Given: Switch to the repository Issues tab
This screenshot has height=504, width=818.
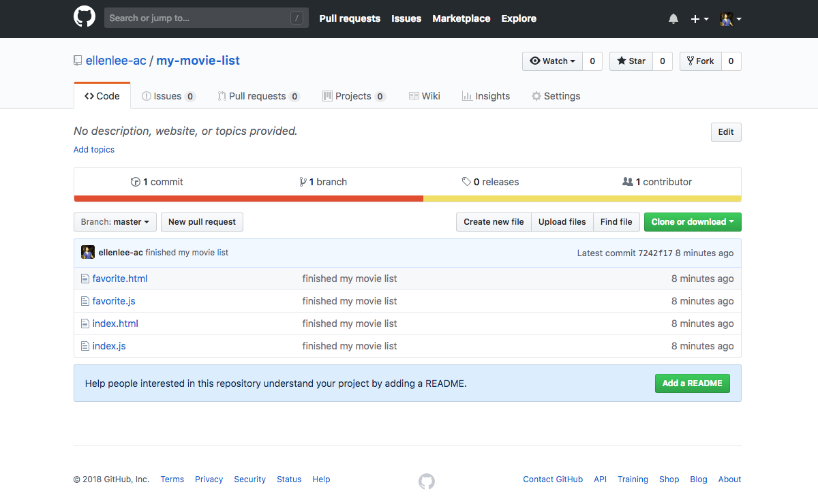Looking at the screenshot, I should point(168,96).
